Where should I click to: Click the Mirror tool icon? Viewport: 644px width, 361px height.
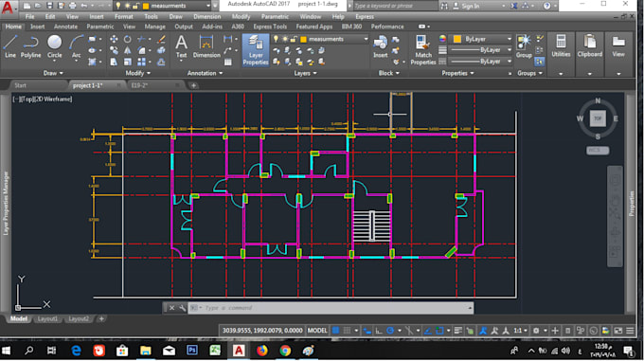[128, 50]
